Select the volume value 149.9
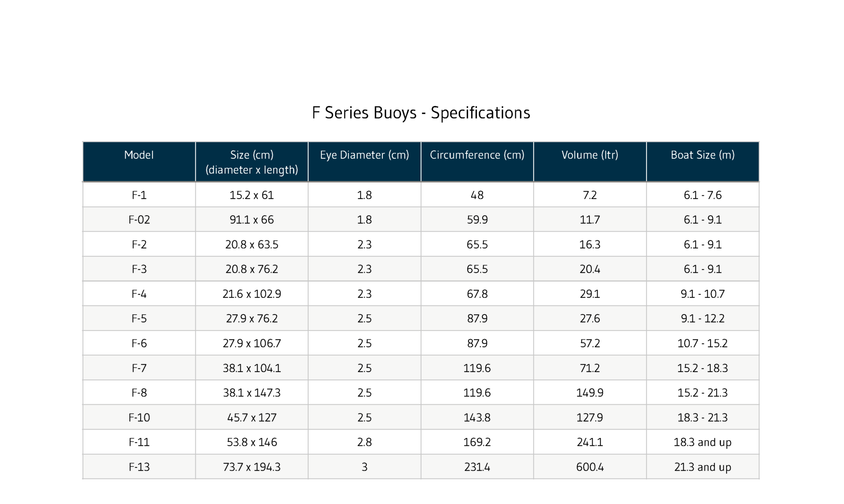The image size is (844, 504). [590, 393]
